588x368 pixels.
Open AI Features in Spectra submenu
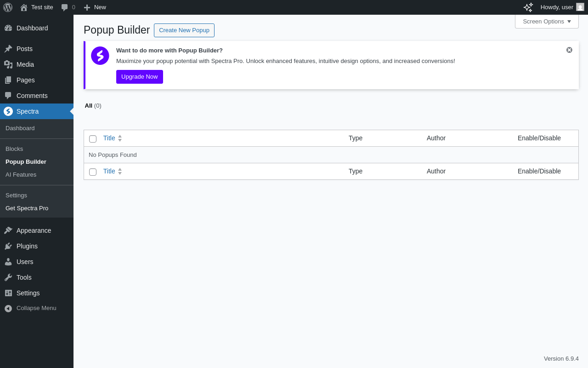pos(21,175)
